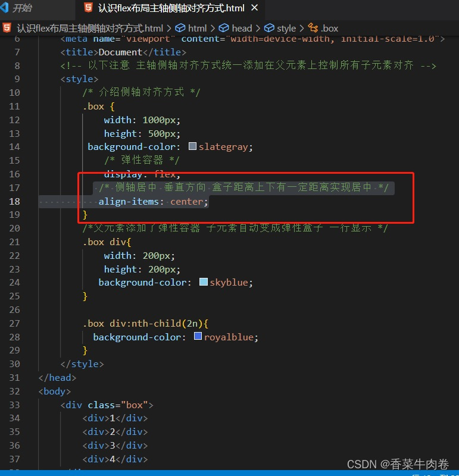
Task: Open the head breadcrumb segment
Action: 242,28
